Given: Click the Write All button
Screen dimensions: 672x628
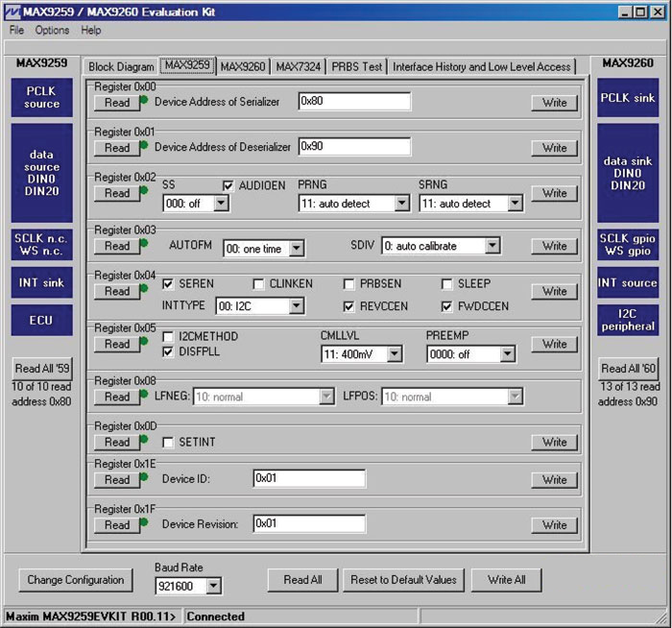Looking at the screenshot, I should (507, 580).
